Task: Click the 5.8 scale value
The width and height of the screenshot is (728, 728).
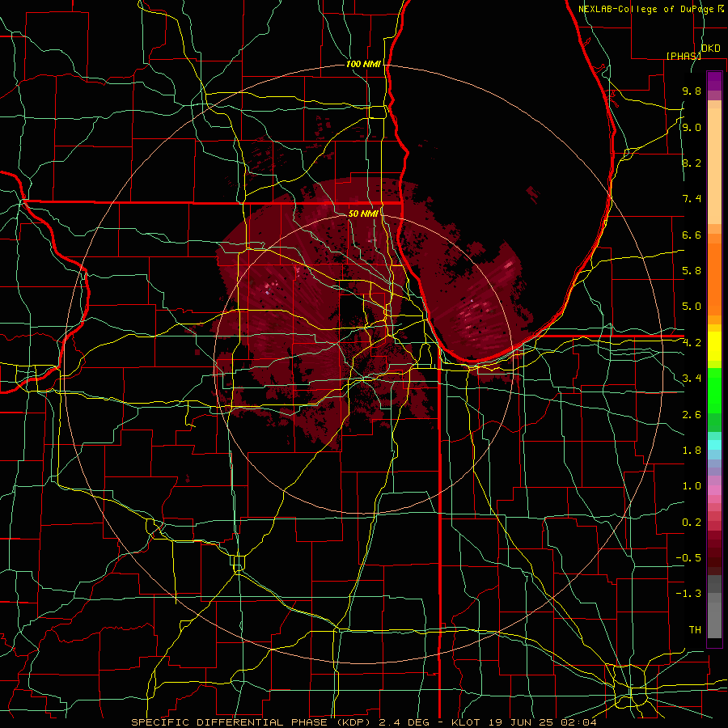Action: point(692,271)
